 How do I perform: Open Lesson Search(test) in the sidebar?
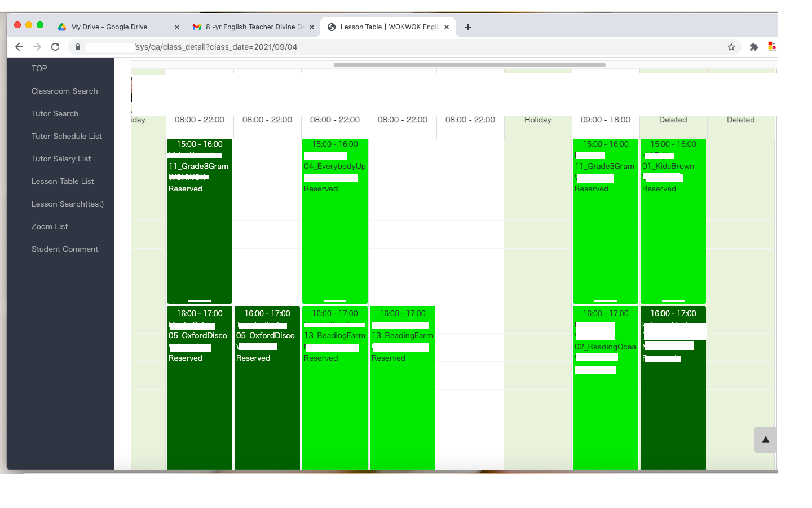[x=68, y=204]
